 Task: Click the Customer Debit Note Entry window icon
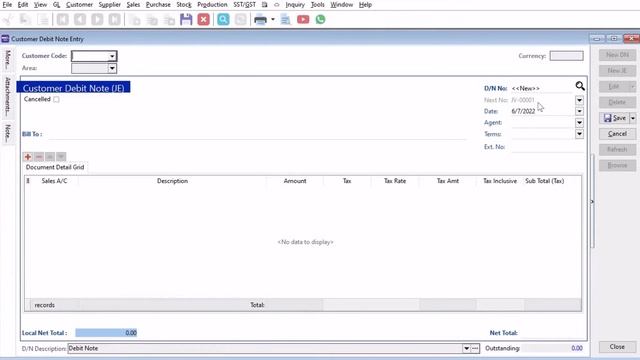tap(5, 39)
